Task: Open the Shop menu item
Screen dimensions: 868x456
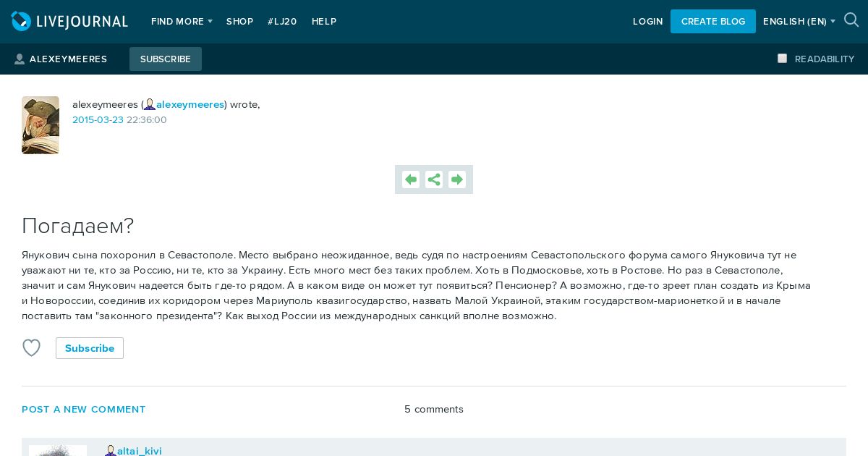Action: 239,22
